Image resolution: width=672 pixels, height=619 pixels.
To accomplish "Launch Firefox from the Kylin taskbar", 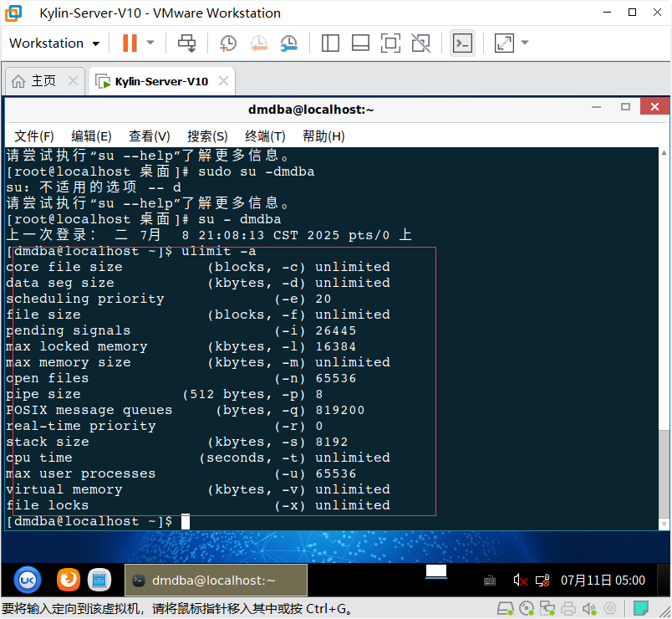I will point(69,580).
